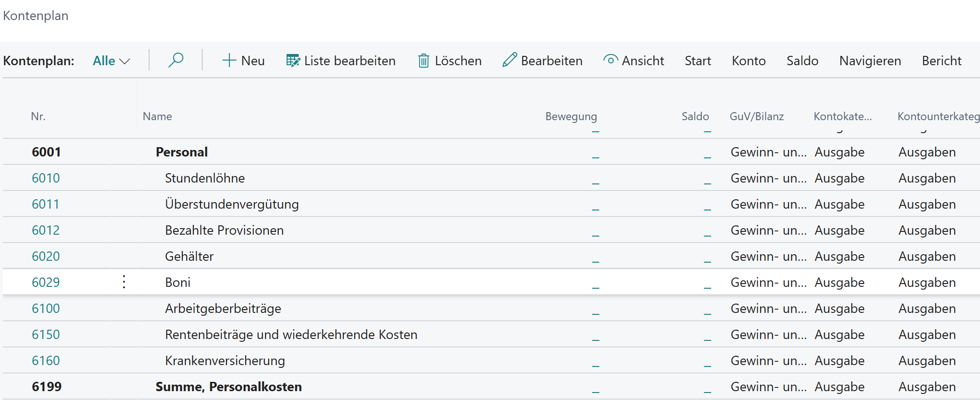Select the Krankenversicherung name cell
980x400 pixels.
pos(225,361)
